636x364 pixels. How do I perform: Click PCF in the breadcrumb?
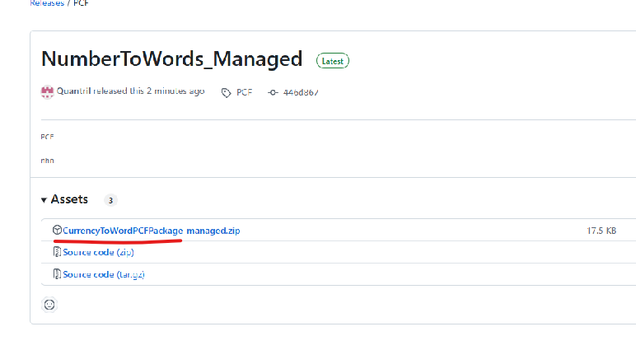click(x=79, y=3)
